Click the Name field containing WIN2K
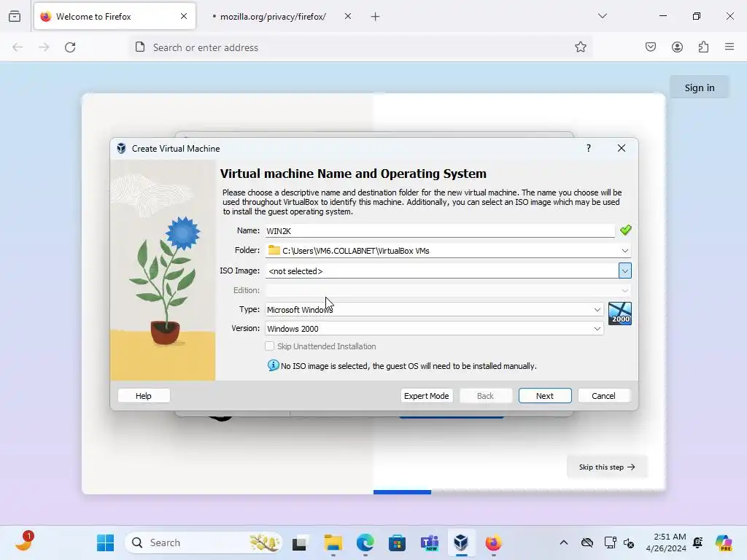The height and width of the screenshot is (560, 747). (x=440, y=231)
